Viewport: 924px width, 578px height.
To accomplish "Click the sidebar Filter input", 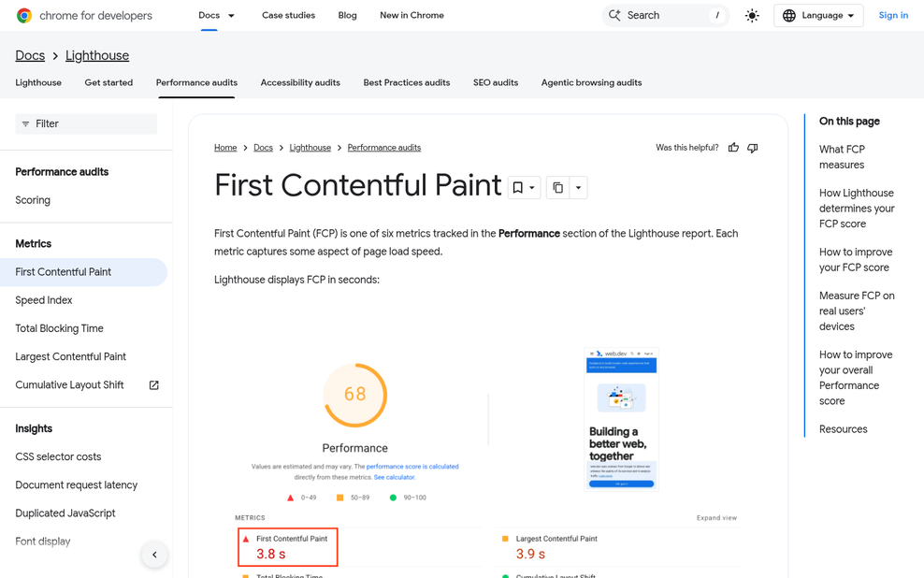I will pyautogui.click(x=86, y=123).
